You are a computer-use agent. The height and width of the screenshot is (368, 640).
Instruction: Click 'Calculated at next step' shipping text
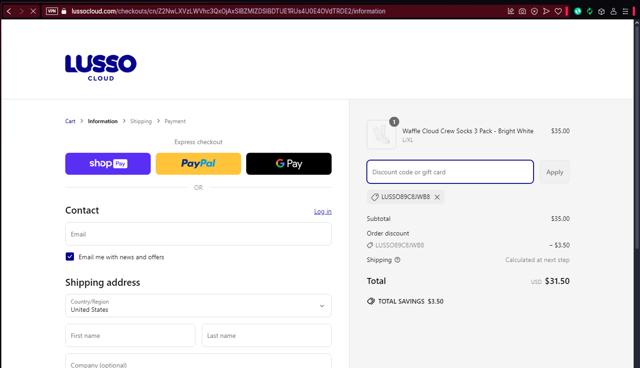click(537, 260)
